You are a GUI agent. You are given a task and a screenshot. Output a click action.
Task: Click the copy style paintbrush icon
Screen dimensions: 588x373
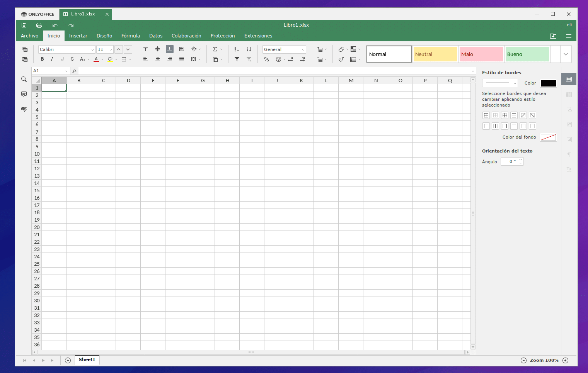[341, 59]
